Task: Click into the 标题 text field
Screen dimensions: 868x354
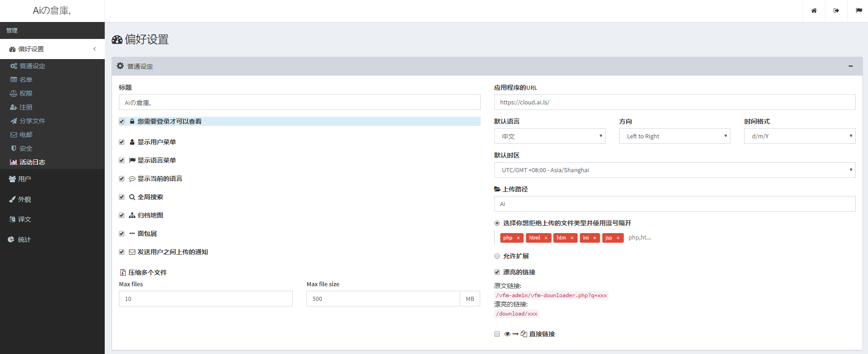Action: pyautogui.click(x=300, y=102)
